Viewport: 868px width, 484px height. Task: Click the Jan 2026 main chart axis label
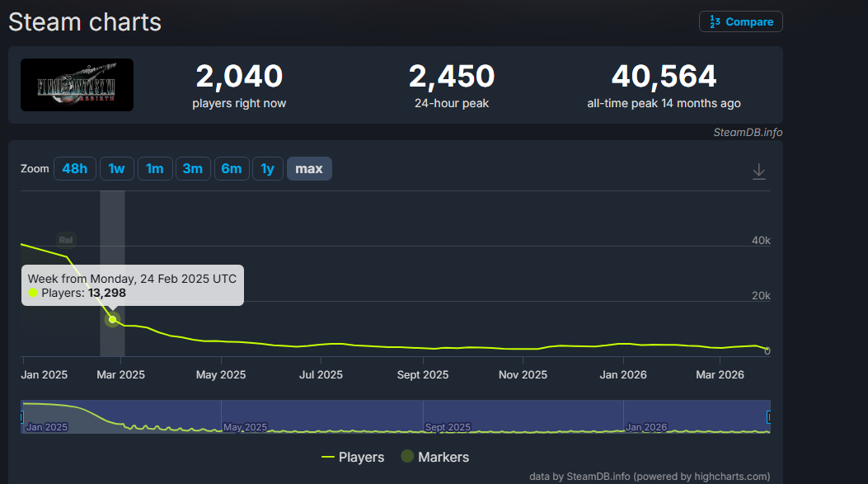click(623, 375)
